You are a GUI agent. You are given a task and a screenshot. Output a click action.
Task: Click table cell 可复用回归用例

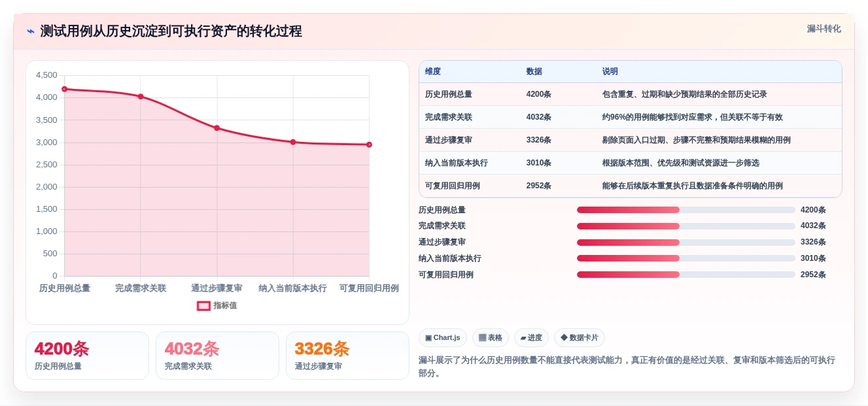coord(453,186)
